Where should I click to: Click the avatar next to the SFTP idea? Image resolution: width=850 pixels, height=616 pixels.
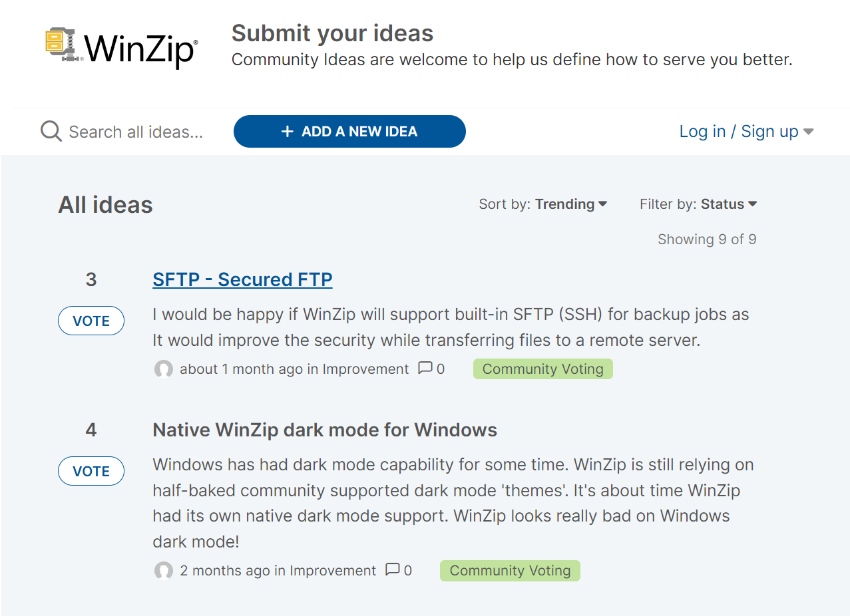(163, 369)
